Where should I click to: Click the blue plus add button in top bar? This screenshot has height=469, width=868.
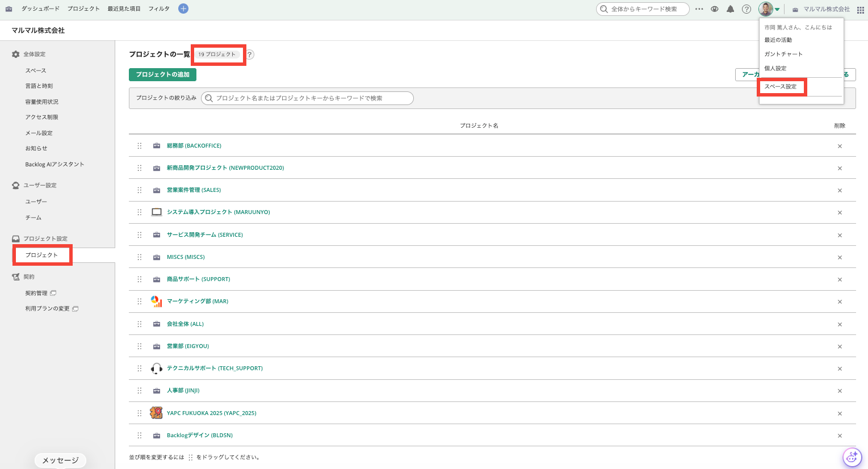(x=183, y=9)
